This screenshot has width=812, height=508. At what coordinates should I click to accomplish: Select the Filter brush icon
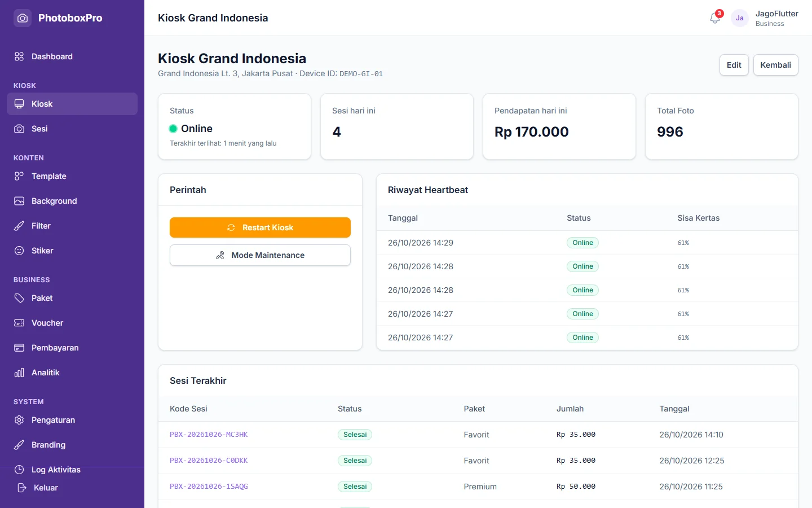coord(19,226)
